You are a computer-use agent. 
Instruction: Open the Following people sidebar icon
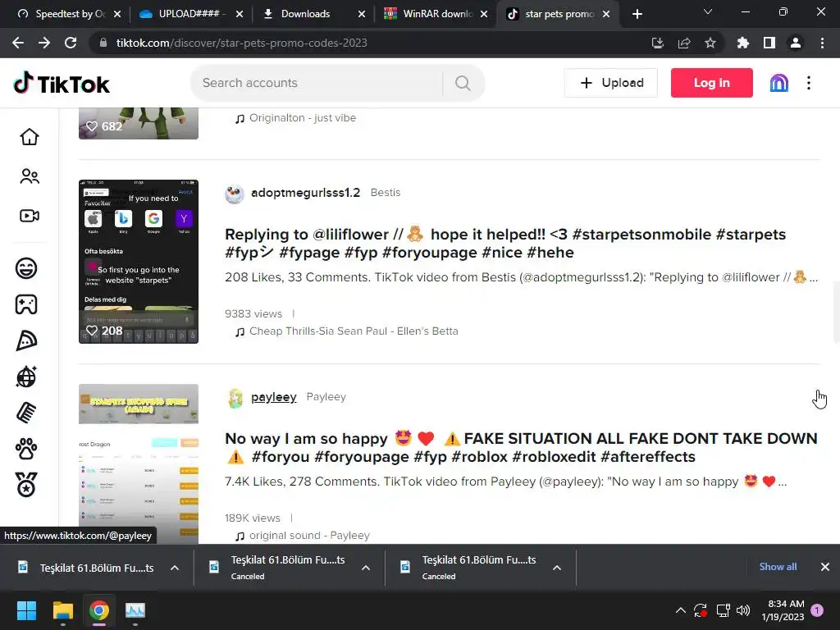click(30, 176)
